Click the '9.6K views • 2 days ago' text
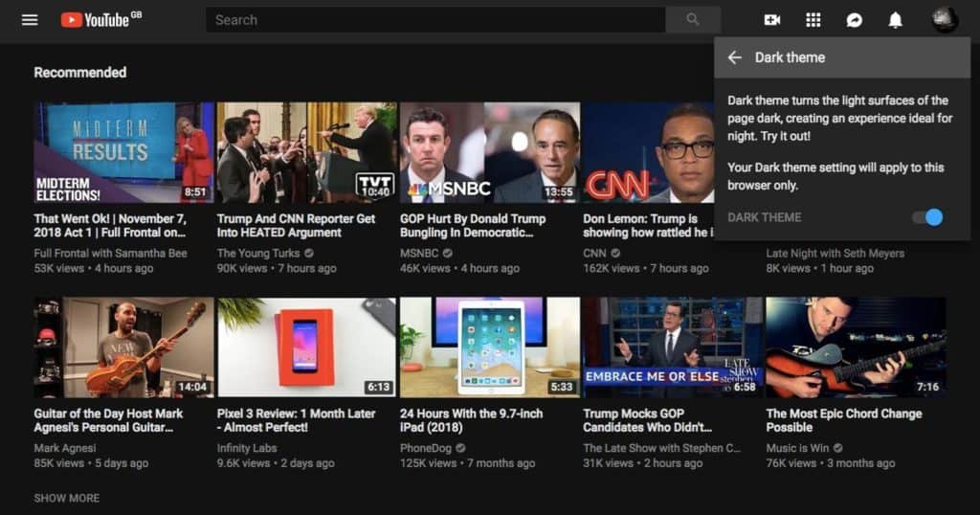980x515 pixels. (276, 463)
